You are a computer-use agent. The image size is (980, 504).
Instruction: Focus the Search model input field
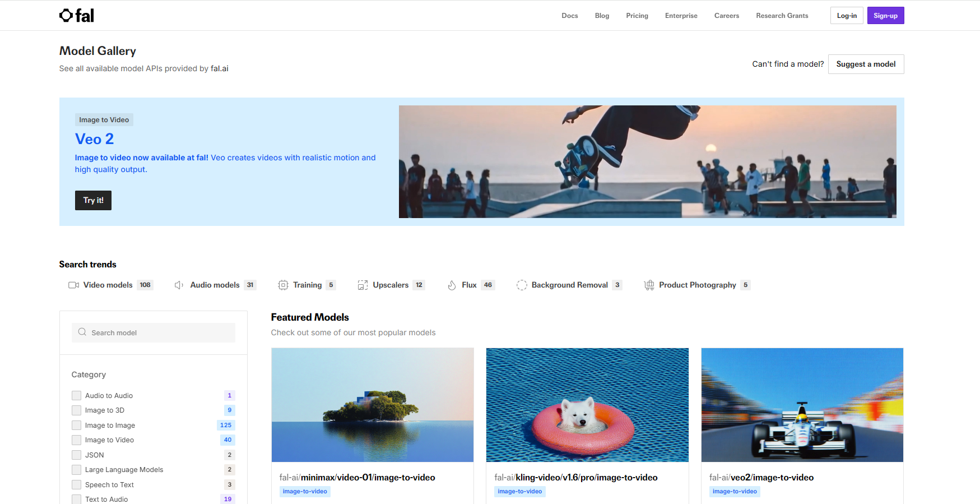pyautogui.click(x=154, y=332)
